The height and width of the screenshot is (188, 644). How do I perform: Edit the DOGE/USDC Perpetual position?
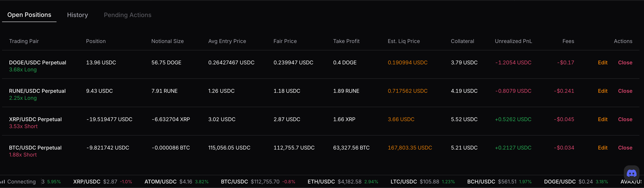click(x=602, y=63)
